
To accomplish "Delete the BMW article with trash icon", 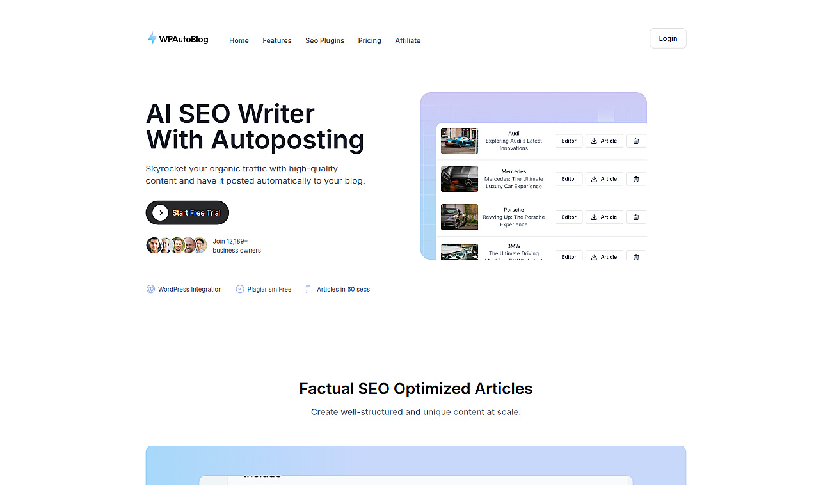I will pos(636,255).
